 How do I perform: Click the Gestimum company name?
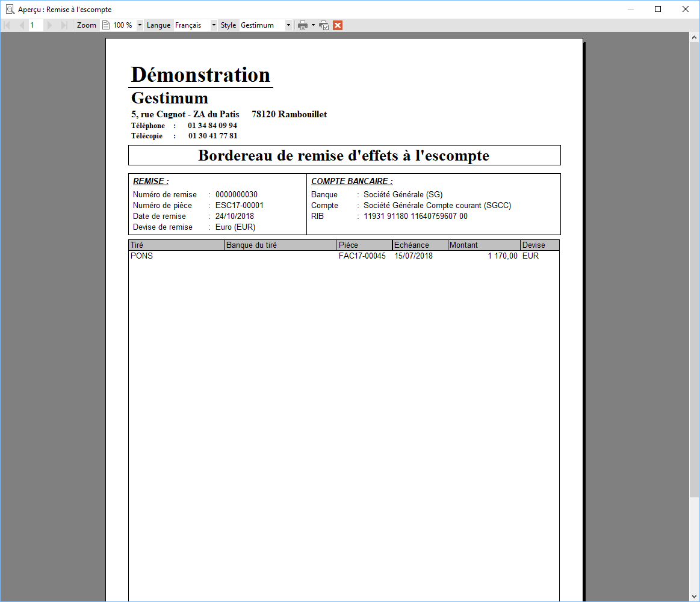tap(170, 97)
